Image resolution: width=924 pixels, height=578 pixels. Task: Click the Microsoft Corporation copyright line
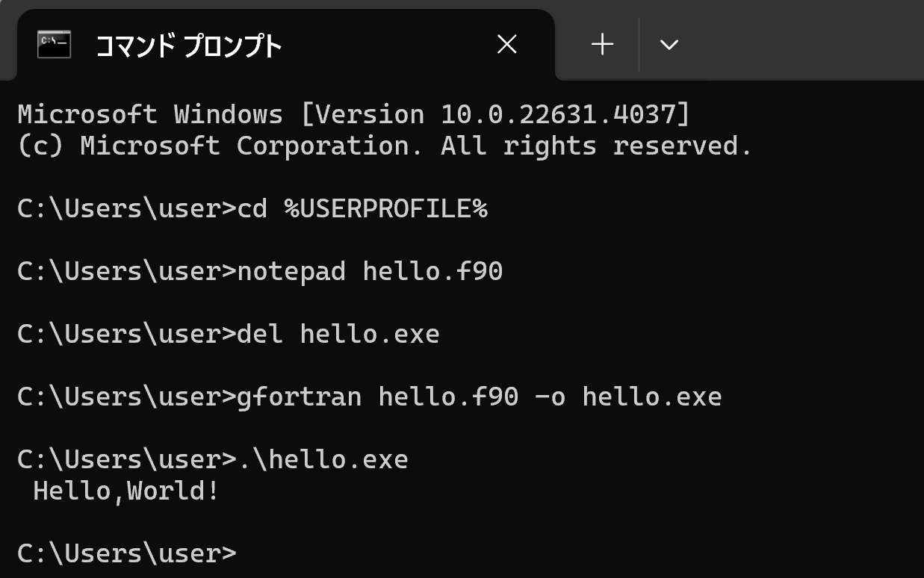(x=385, y=146)
